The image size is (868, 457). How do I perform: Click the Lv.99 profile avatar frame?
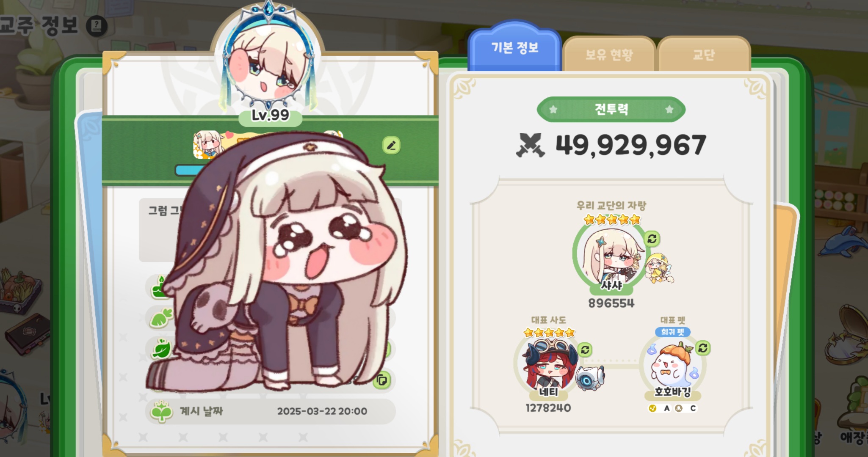coord(268,60)
